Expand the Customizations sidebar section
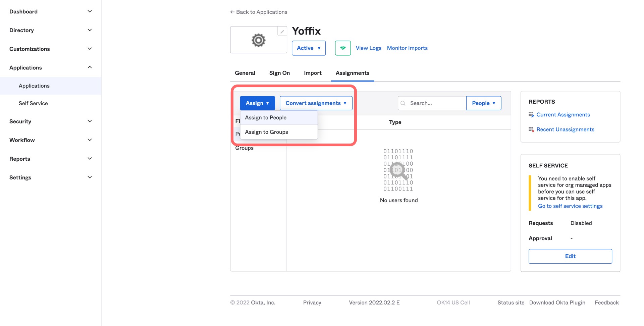644x326 pixels. pos(90,49)
